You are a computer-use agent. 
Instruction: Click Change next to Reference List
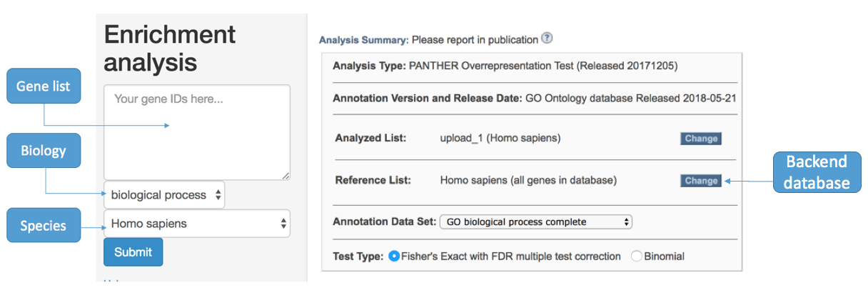click(700, 181)
